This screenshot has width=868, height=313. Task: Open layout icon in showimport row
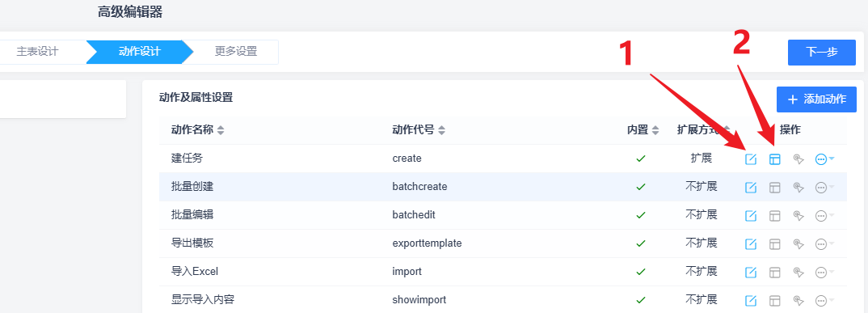tap(774, 301)
